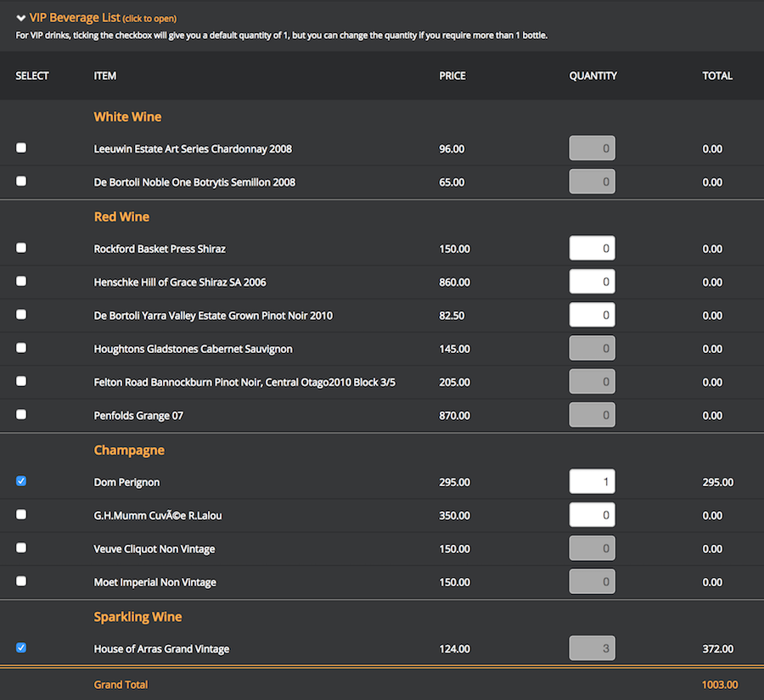Click the 82.50 price of De Bortoli Pinot Noir
This screenshot has width=764, height=700.
coord(452,316)
